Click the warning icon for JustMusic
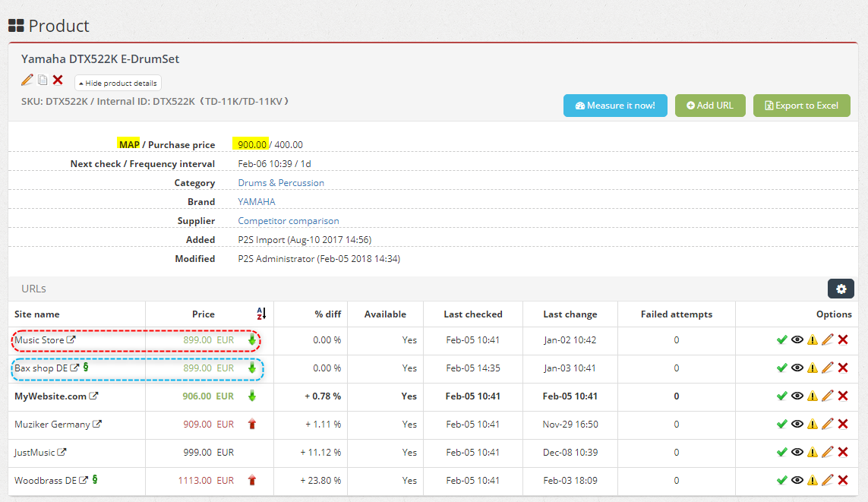This screenshot has width=868, height=502. click(x=812, y=452)
